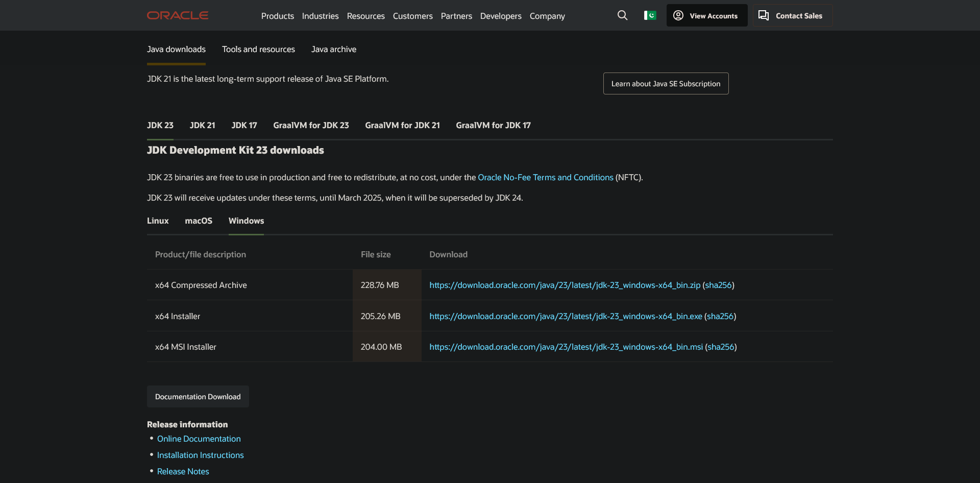Open the Developers menu
This screenshot has height=483, width=980.
click(x=500, y=16)
